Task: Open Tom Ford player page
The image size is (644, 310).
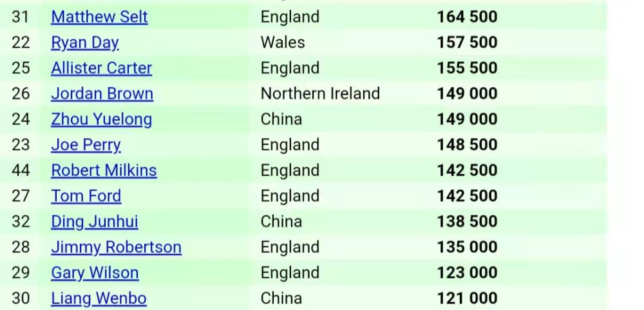Action: click(x=86, y=196)
